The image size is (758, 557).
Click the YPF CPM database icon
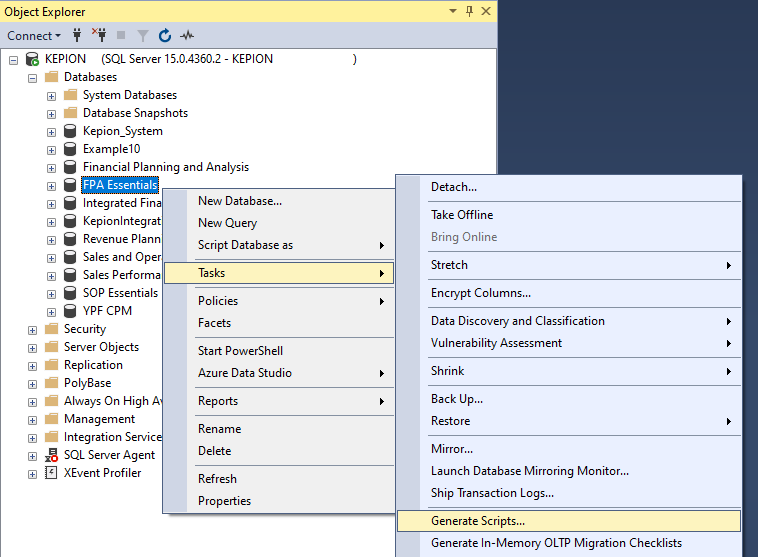70,311
